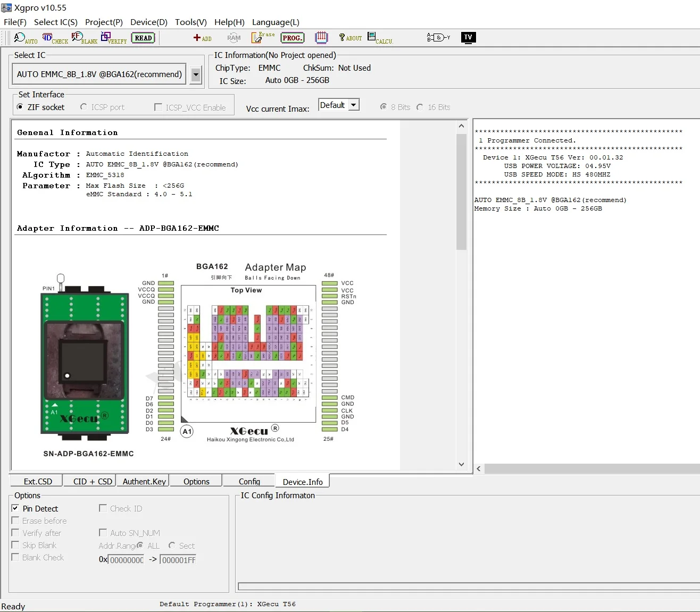Click the AUTO EMMC_8B_1.8V chip select button
The height and width of the screenshot is (612, 700).
coord(99,74)
